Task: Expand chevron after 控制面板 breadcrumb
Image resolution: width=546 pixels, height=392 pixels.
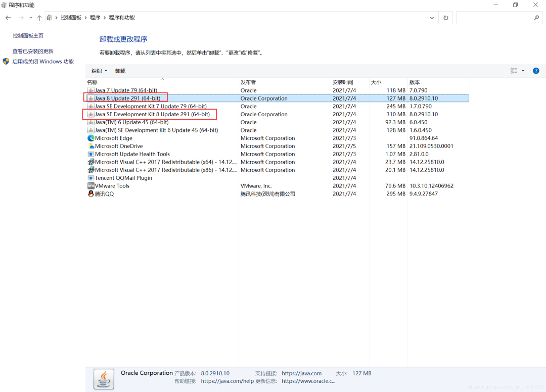Action: coord(85,18)
